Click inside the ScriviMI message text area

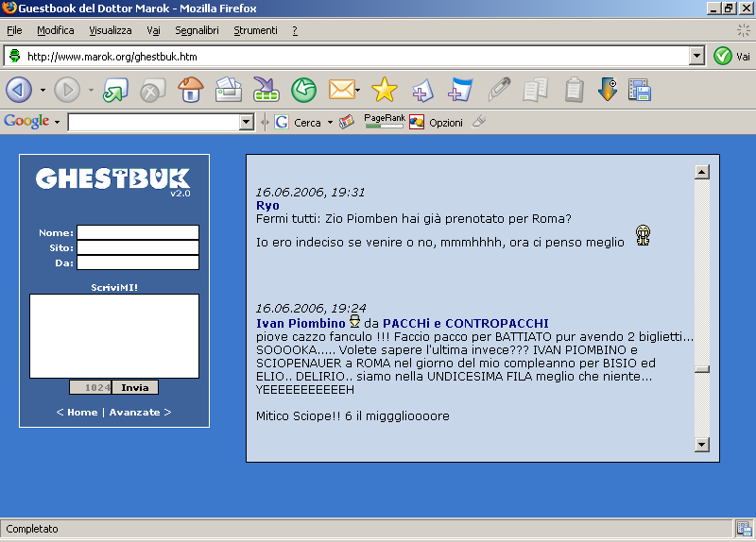[x=113, y=335]
